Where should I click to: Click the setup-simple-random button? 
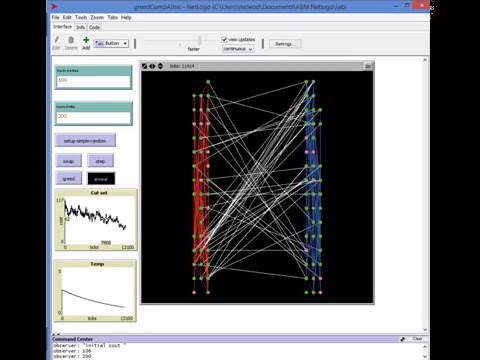[x=85, y=141]
